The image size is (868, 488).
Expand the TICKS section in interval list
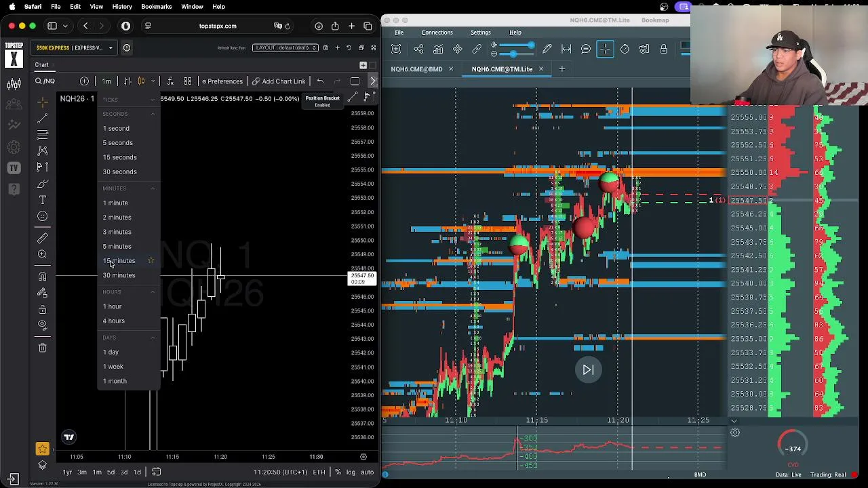153,100
